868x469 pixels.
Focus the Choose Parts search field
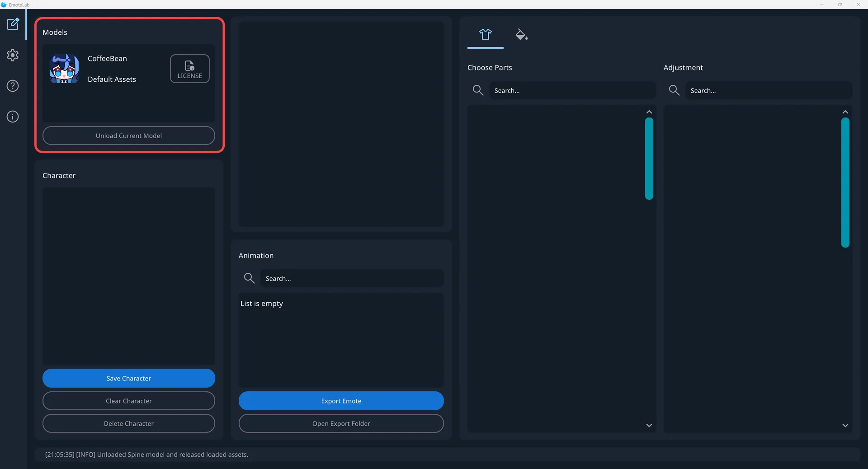point(572,90)
